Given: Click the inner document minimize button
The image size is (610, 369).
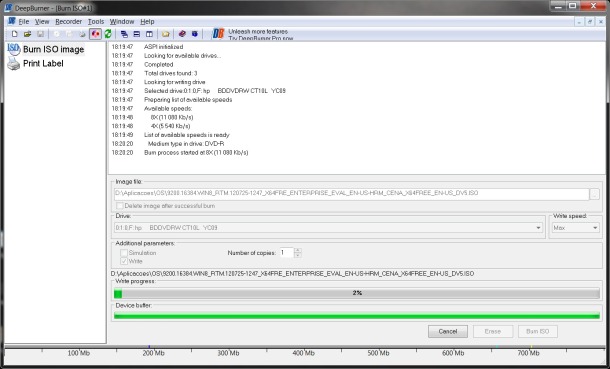Looking at the screenshot, I should 579,22.
